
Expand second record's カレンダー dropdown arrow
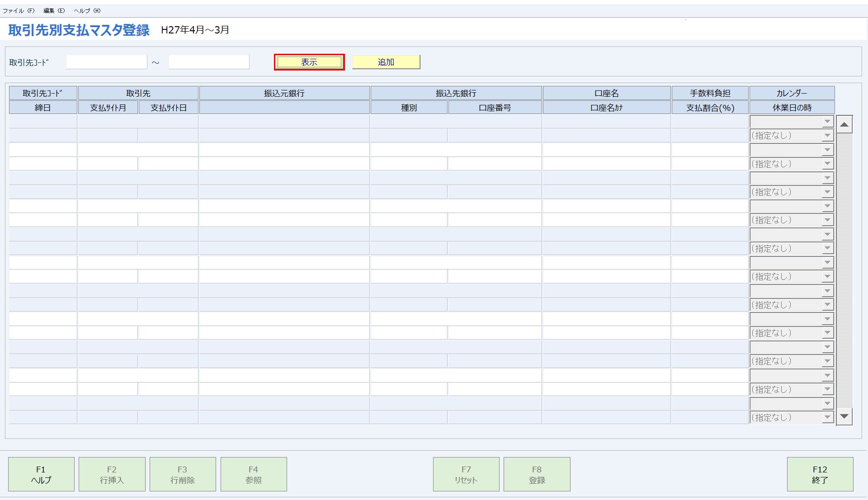(827, 150)
